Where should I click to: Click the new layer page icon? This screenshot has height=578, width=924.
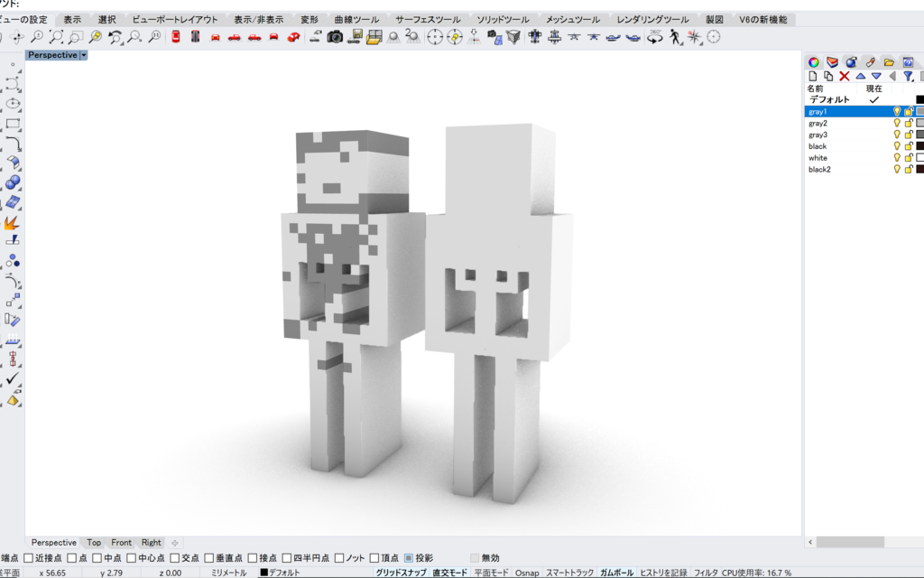(x=813, y=76)
